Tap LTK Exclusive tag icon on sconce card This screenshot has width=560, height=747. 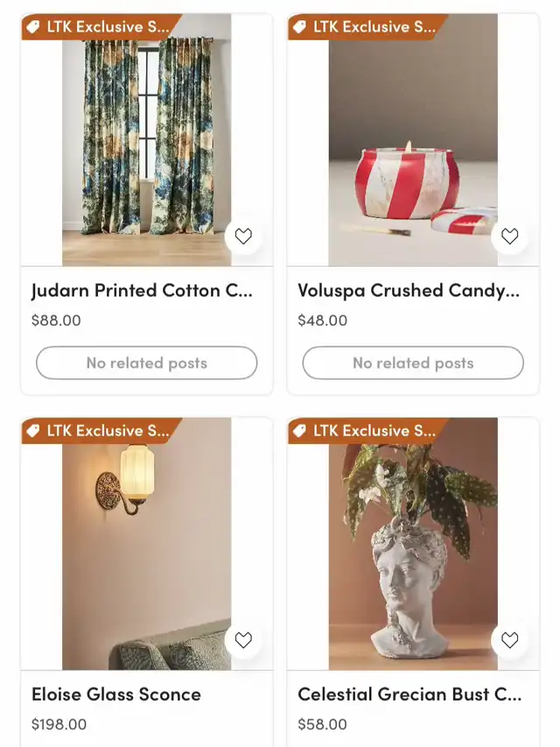33,431
